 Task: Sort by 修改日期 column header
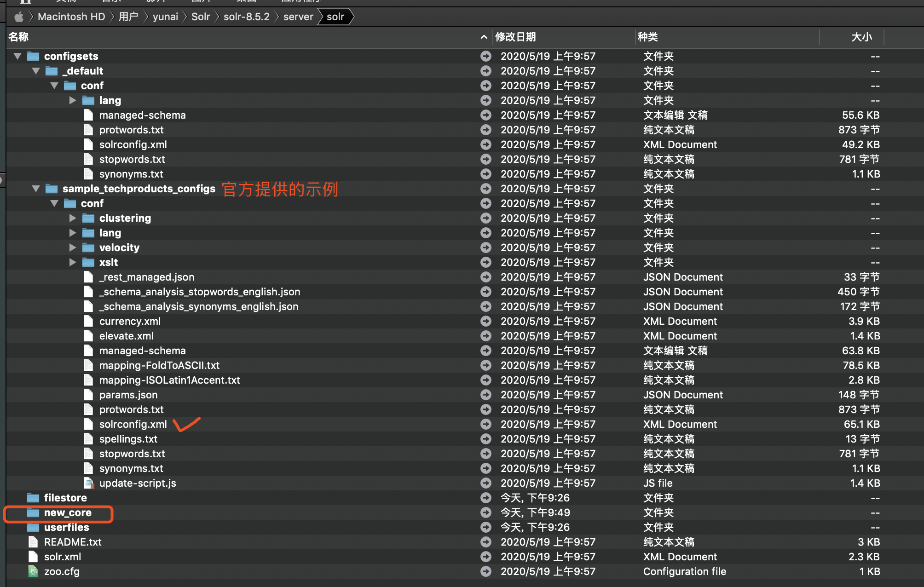515,37
